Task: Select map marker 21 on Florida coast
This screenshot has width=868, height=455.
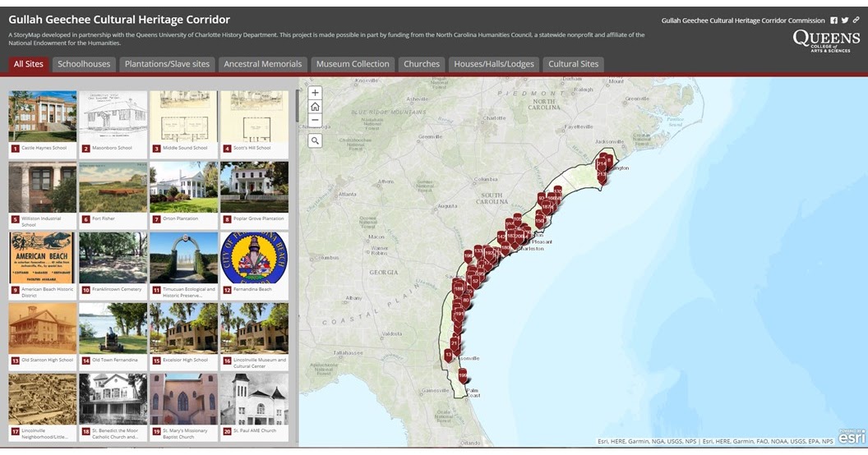Action: pos(455,344)
